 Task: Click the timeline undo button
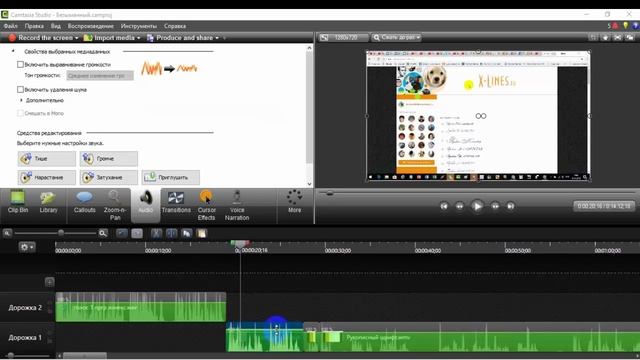point(122,233)
